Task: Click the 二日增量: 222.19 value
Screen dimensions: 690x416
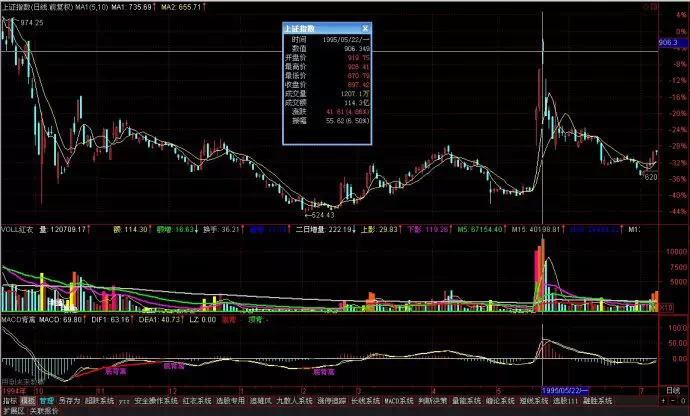Action: click(323, 229)
